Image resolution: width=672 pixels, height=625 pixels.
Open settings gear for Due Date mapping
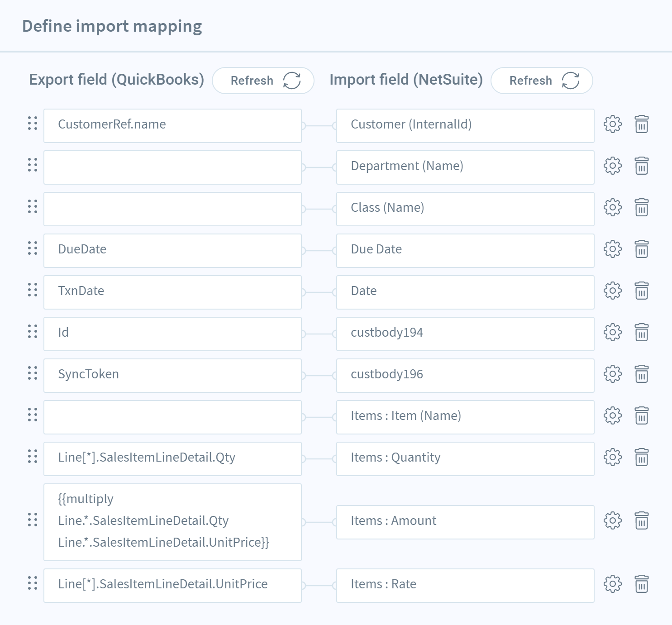point(613,249)
